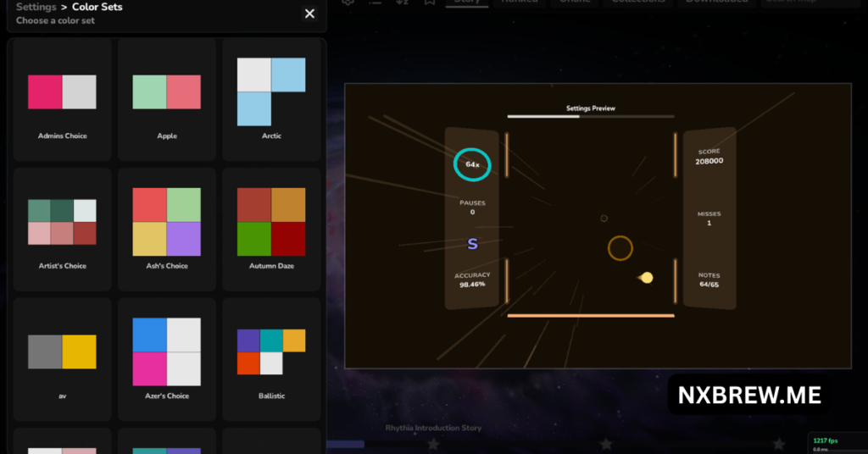Go back to Settings via breadcrumb
The height and width of the screenshot is (454, 868).
click(36, 8)
